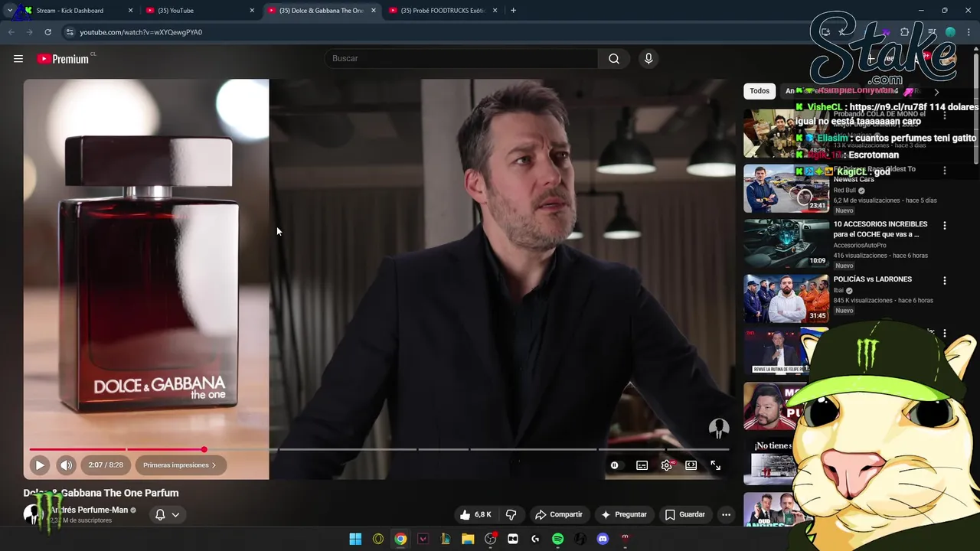Go to YouTube Premium home logo
Viewport: 980px width, 551px height.
tap(64, 59)
